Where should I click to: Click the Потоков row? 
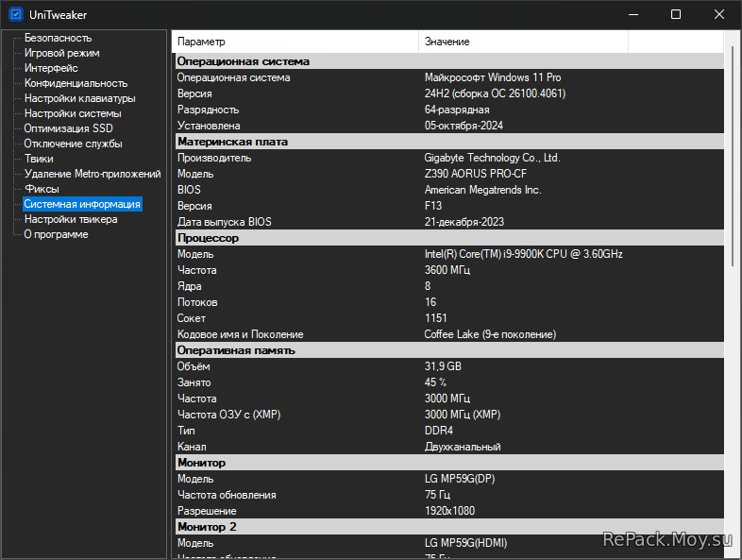click(x=447, y=302)
